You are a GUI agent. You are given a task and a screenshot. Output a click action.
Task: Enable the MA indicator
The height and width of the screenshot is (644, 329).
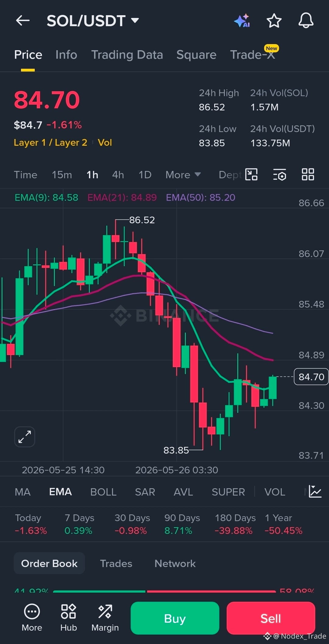pyautogui.click(x=23, y=492)
